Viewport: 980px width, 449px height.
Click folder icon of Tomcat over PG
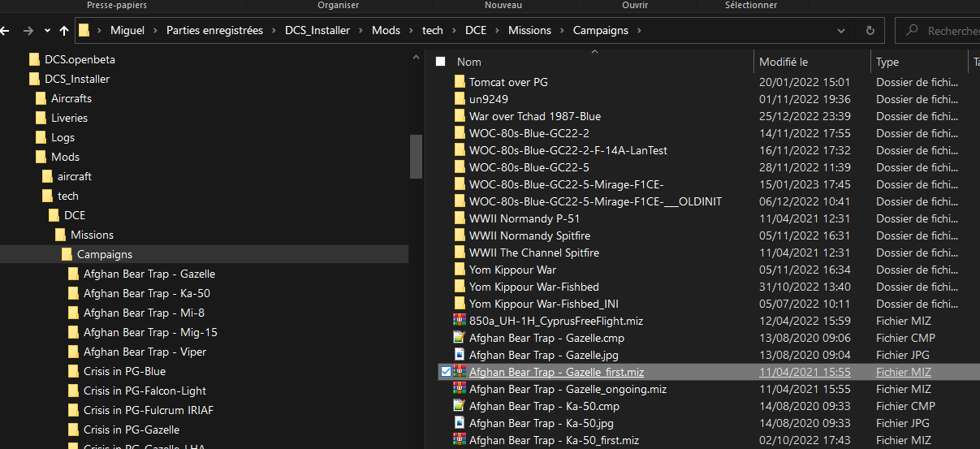(460, 82)
